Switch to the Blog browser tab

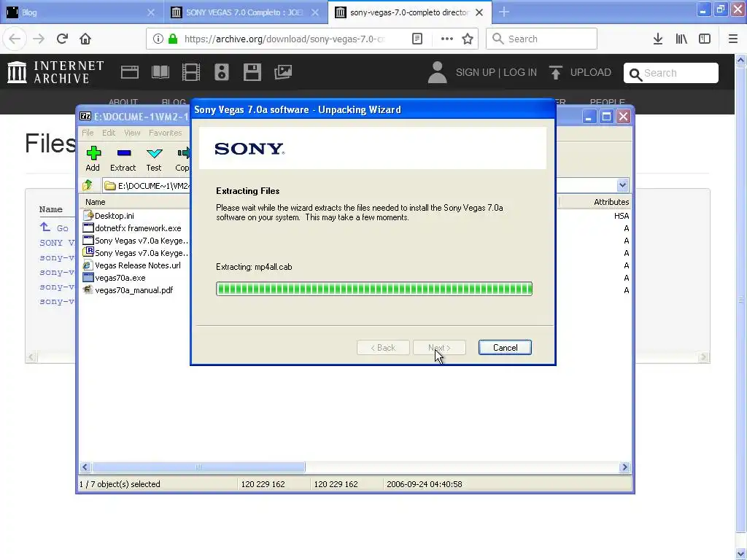(x=81, y=12)
